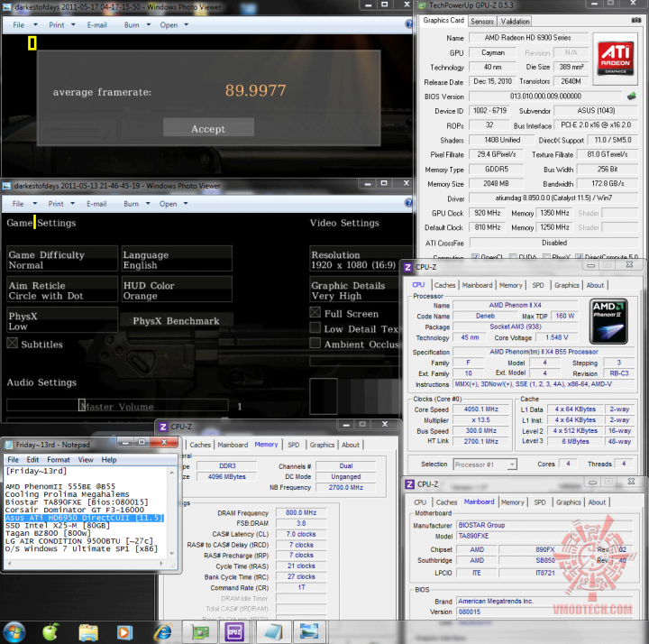
Task: Click GPU Clock 920 MHz field
Action: click(x=488, y=213)
